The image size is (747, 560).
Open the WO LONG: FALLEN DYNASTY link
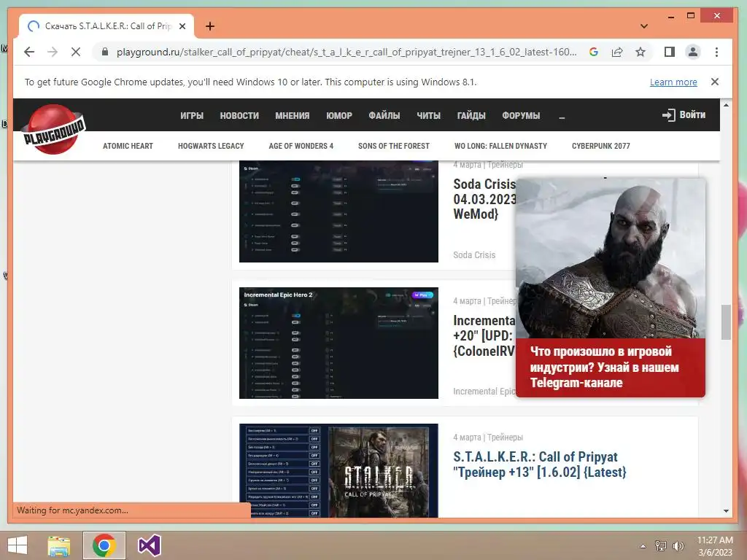point(500,146)
